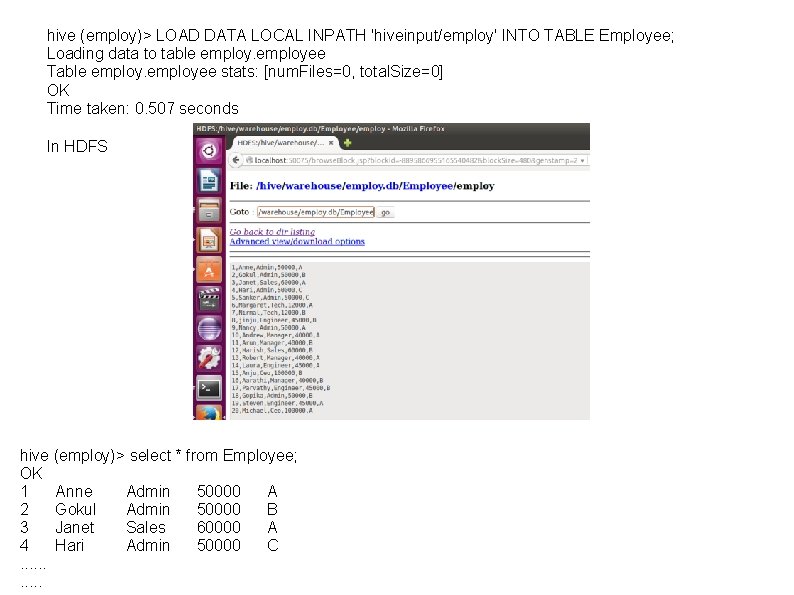Open the video clapperboard launcher icon
Viewport: 794px width, 595px height.
tap(209, 299)
